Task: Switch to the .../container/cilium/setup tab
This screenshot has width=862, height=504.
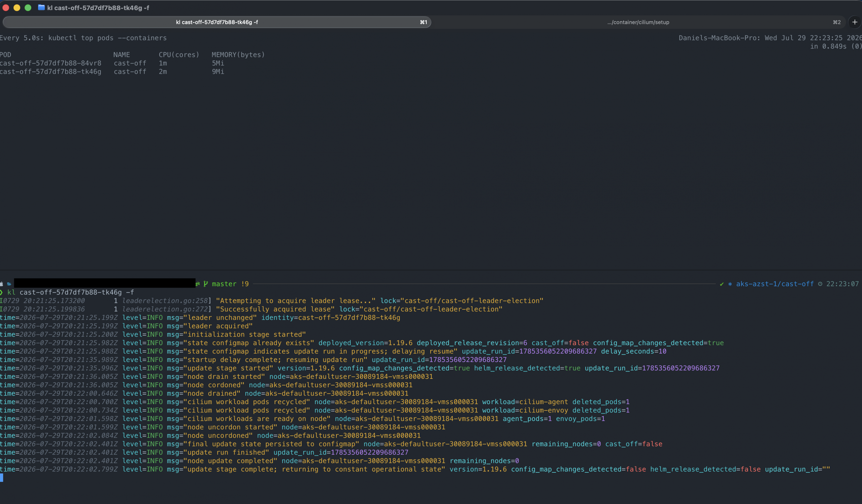Action: [x=638, y=22]
